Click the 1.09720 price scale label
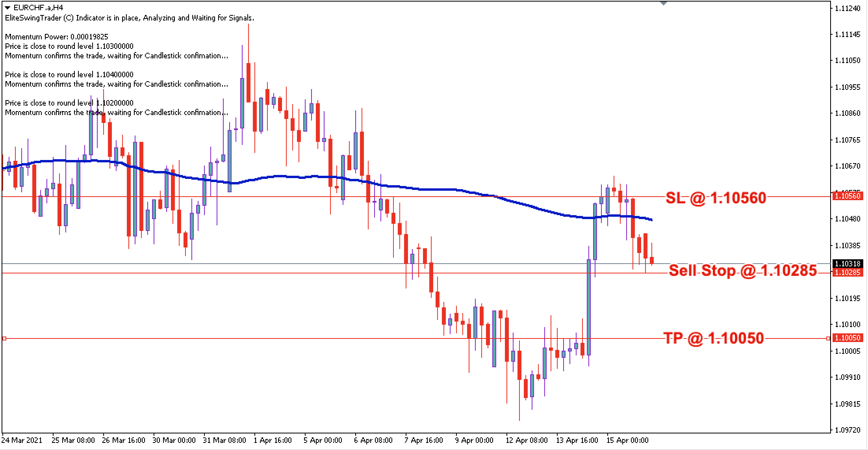The width and height of the screenshot is (868, 450). 848,430
